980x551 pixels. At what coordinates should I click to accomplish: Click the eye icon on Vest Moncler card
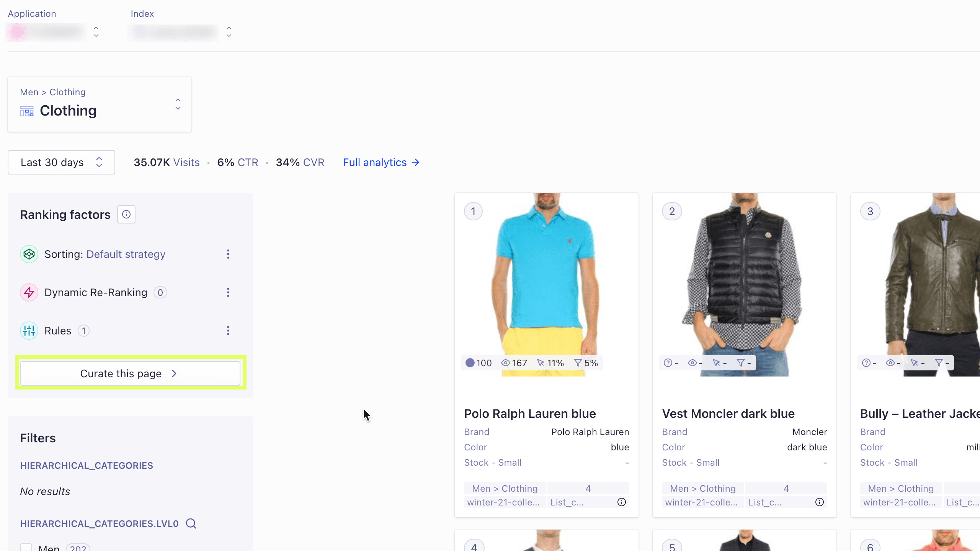pyautogui.click(x=692, y=363)
